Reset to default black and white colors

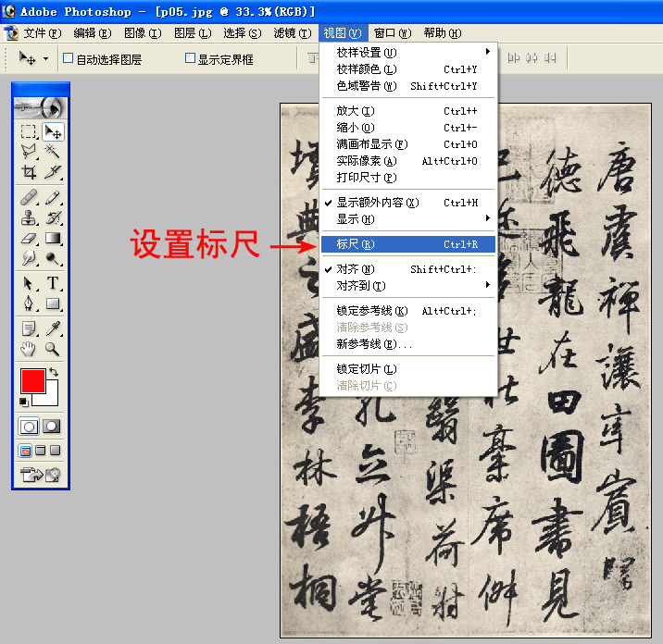[x=24, y=402]
